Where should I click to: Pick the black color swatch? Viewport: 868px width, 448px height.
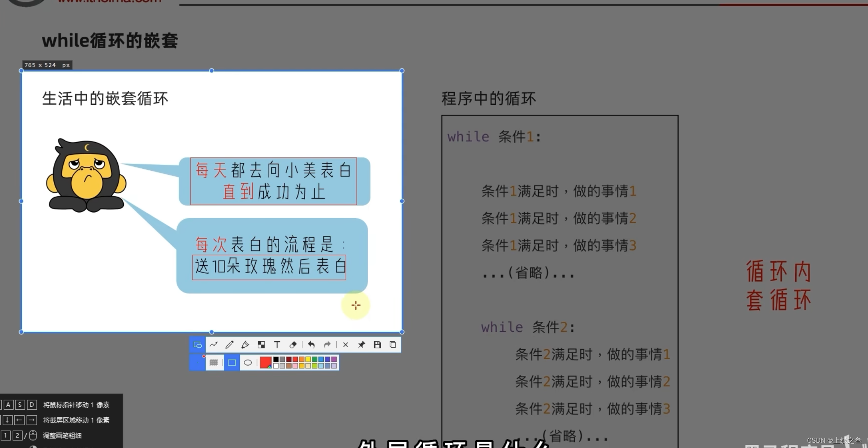click(276, 360)
